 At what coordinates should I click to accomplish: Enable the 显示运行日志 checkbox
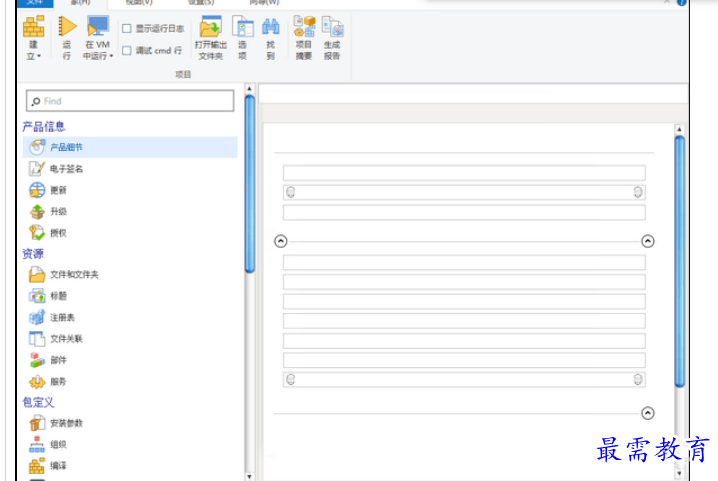click(x=127, y=28)
